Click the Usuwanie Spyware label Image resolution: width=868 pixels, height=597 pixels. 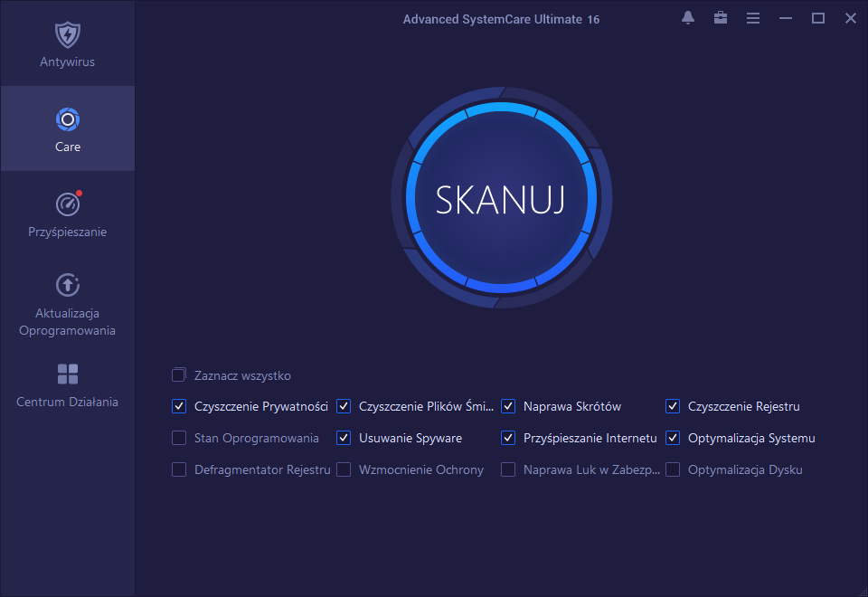[x=410, y=438]
